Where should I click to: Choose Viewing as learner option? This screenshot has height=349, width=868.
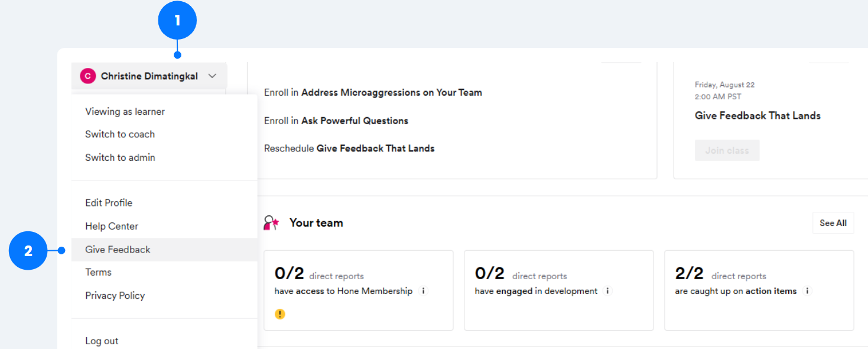(125, 112)
